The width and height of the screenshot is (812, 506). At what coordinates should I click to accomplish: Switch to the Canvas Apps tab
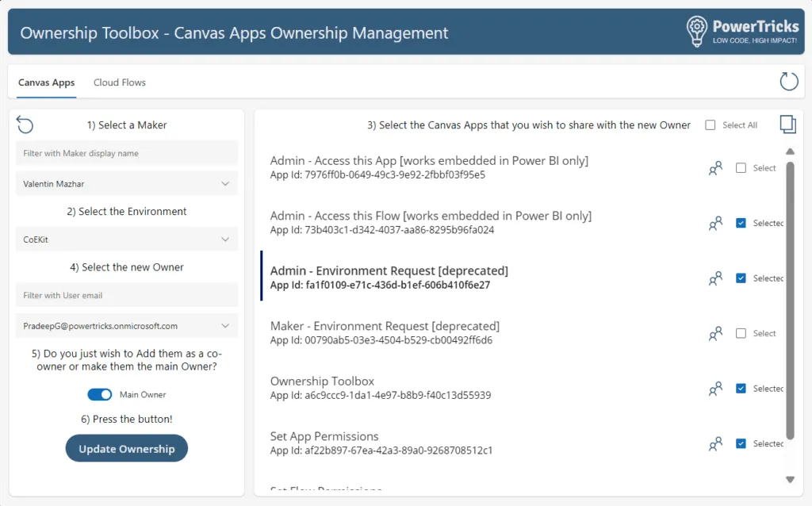47,82
